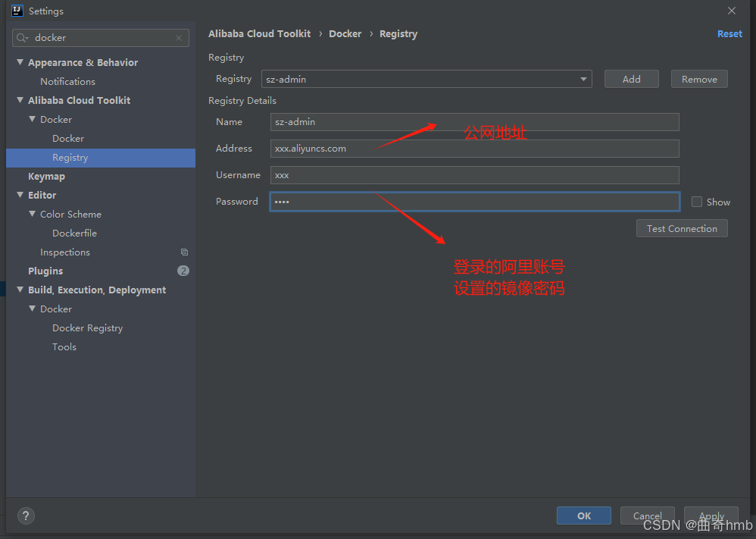Image resolution: width=756 pixels, height=539 pixels.
Task: Open Plugins settings
Action: (45, 271)
